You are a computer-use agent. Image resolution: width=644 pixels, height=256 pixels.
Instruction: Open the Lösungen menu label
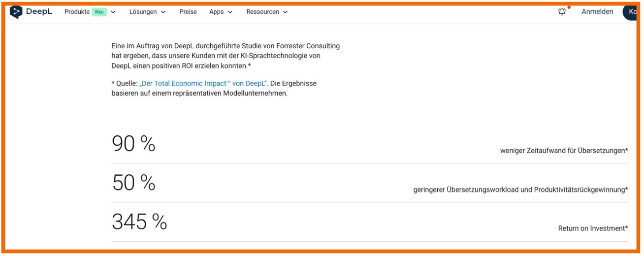point(143,12)
